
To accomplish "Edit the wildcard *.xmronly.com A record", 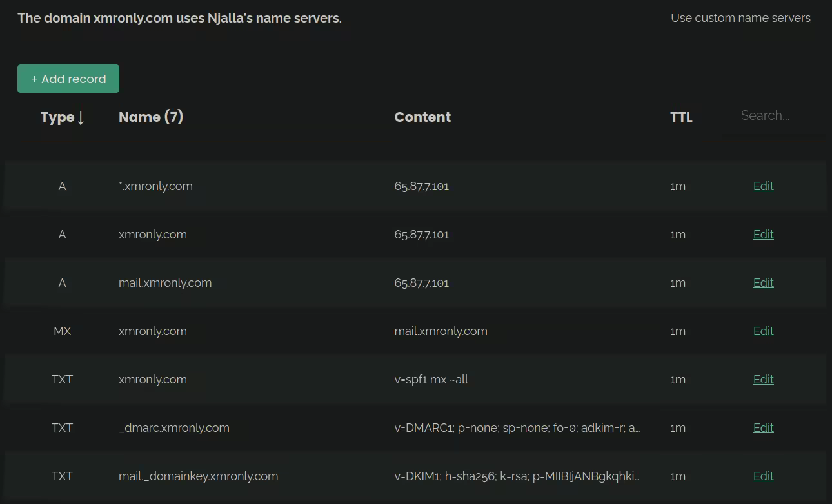I will pyautogui.click(x=763, y=186).
